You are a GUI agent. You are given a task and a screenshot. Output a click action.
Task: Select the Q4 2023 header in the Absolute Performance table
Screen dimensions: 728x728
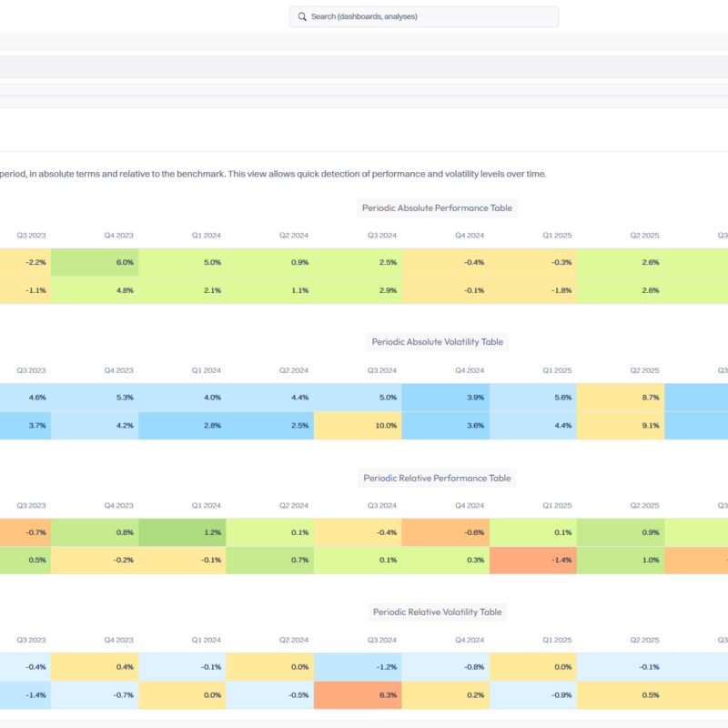118,236
